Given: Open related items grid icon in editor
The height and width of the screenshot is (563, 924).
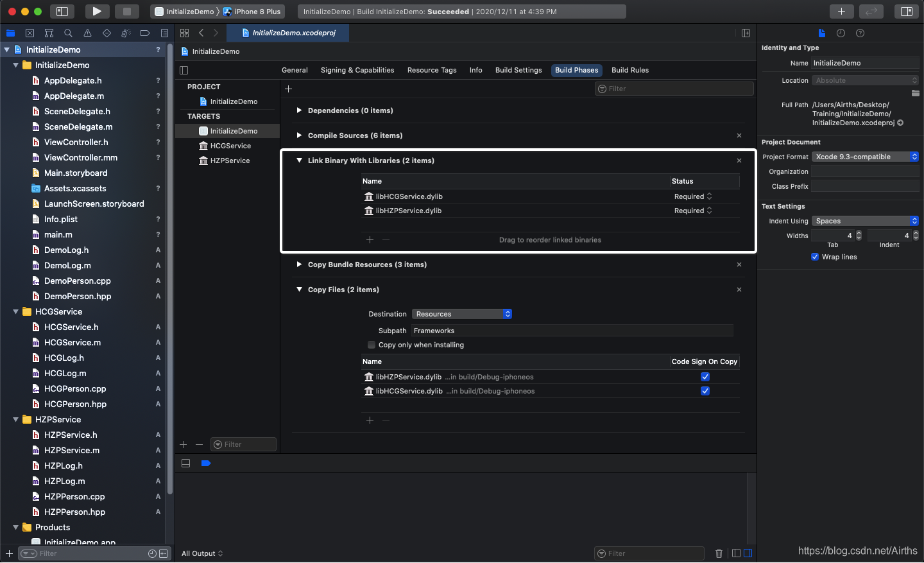Looking at the screenshot, I should [x=184, y=33].
